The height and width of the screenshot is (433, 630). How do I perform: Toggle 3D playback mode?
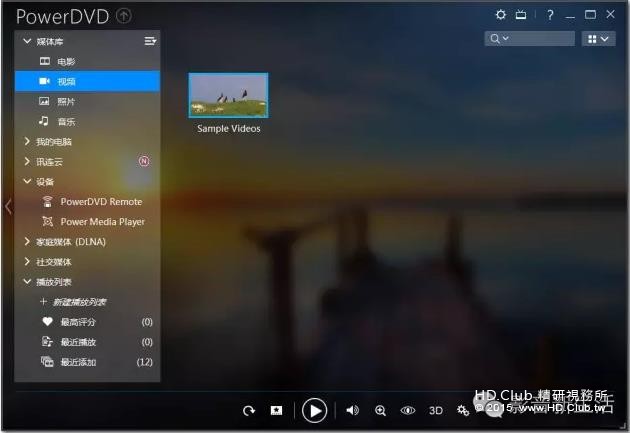tap(436, 411)
